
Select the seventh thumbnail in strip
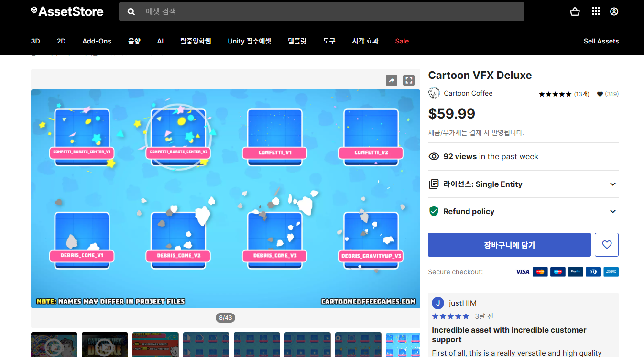pos(358,345)
